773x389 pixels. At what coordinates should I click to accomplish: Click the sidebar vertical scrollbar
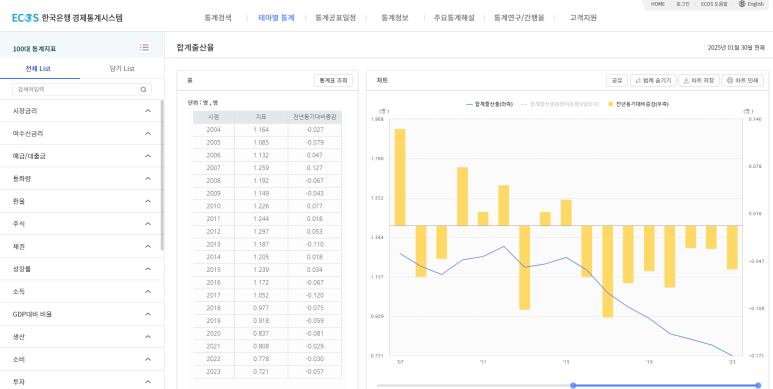pos(162,175)
